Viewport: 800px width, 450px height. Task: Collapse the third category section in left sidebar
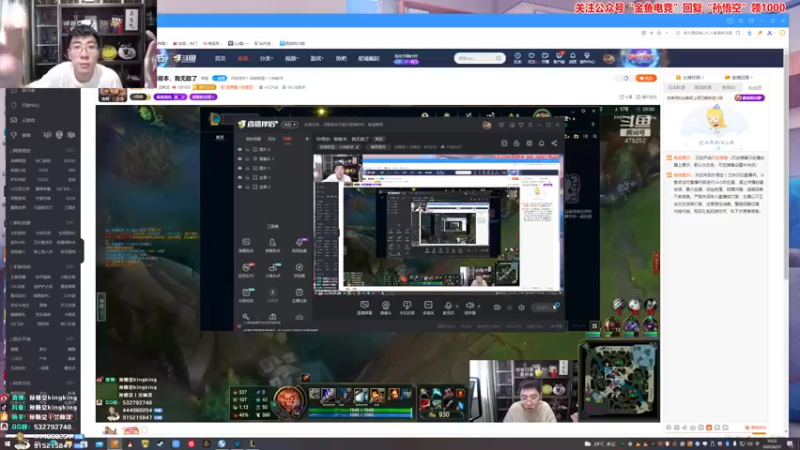70,267
